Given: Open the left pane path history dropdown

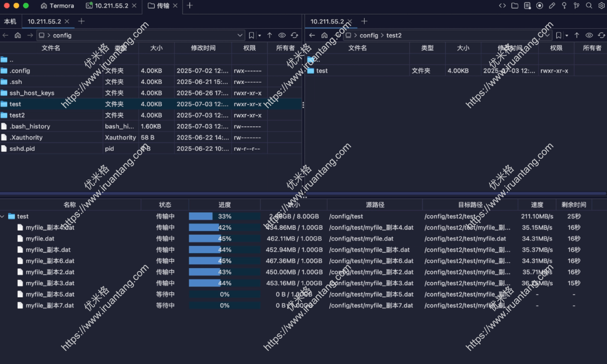Looking at the screenshot, I should (240, 35).
